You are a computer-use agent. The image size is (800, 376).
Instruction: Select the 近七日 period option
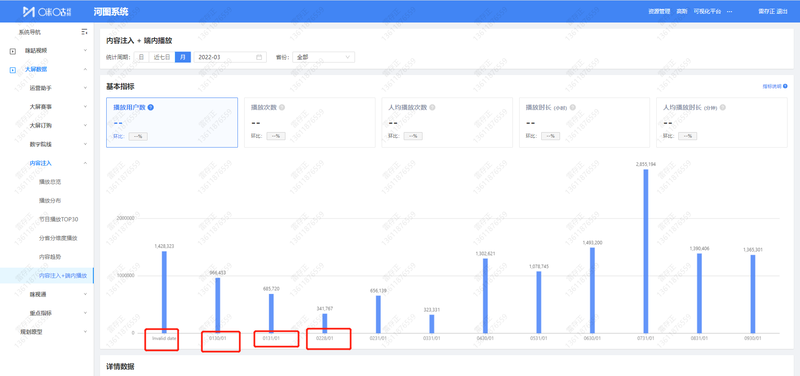click(162, 57)
